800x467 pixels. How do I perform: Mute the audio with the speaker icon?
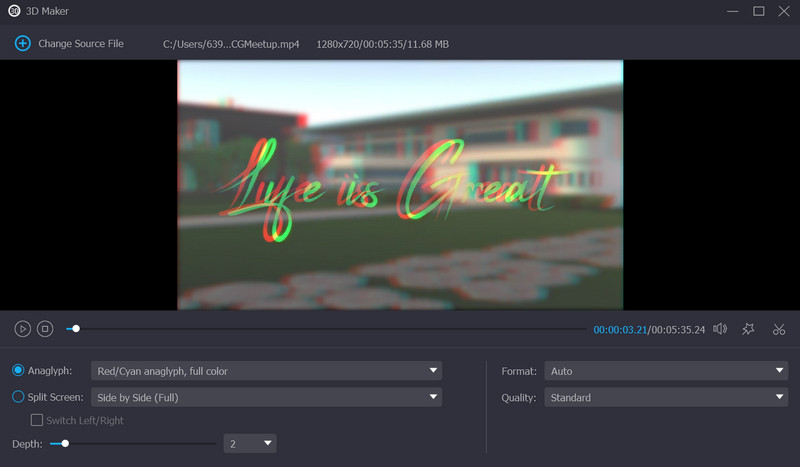(720, 329)
